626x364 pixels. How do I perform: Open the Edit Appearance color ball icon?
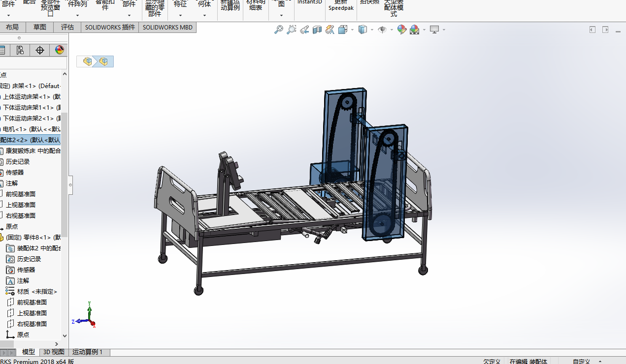(x=402, y=30)
